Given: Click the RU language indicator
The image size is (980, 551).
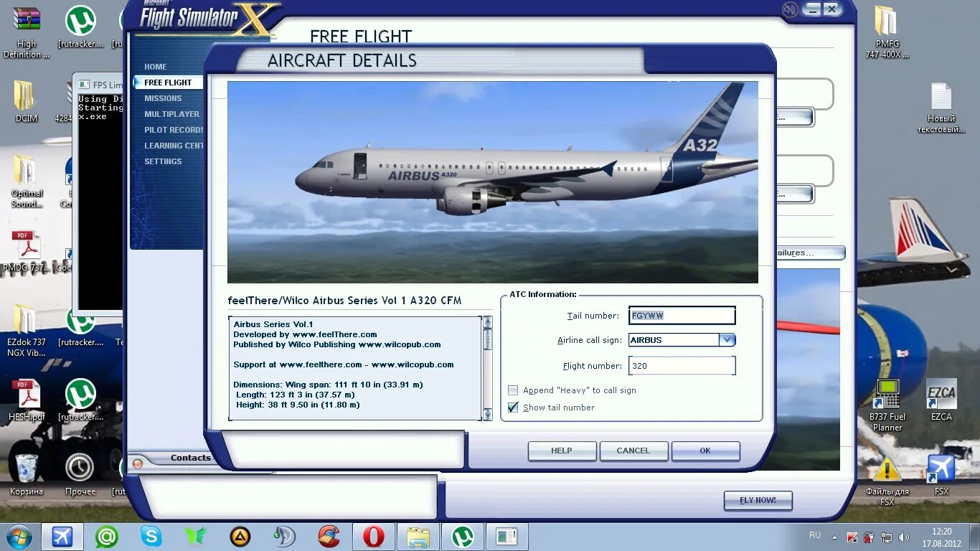Looking at the screenshot, I should coord(815,535).
